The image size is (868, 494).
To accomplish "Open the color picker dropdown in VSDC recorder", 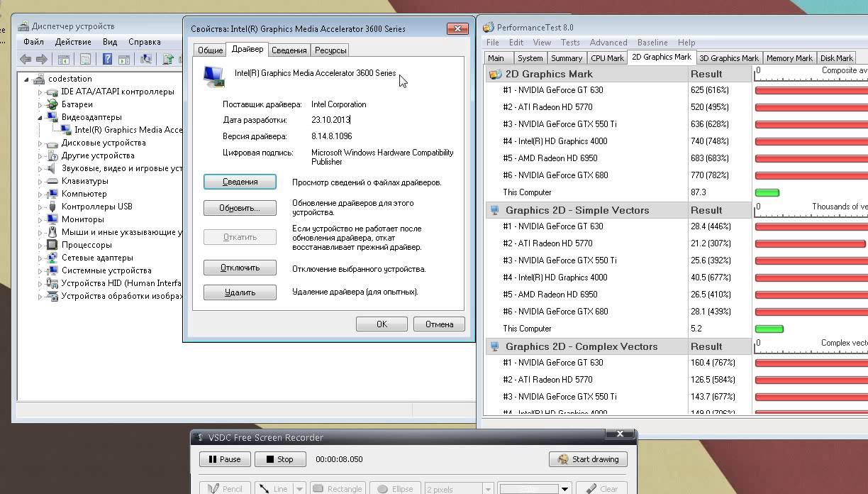I will pos(565,488).
